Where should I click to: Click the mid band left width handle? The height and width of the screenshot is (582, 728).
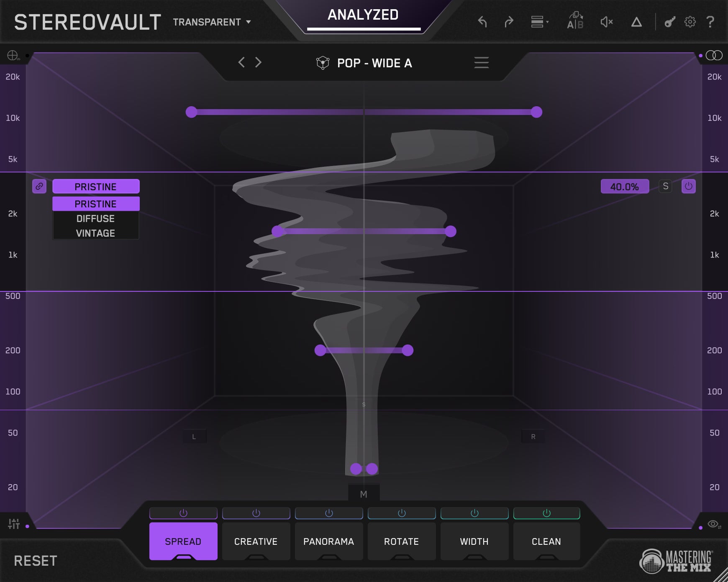pyautogui.click(x=277, y=231)
